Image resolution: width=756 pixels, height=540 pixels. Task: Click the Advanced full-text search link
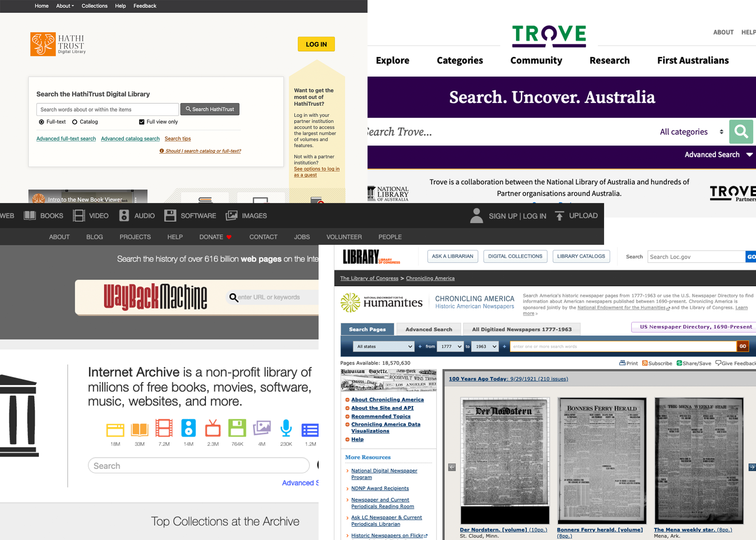point(66,139)
